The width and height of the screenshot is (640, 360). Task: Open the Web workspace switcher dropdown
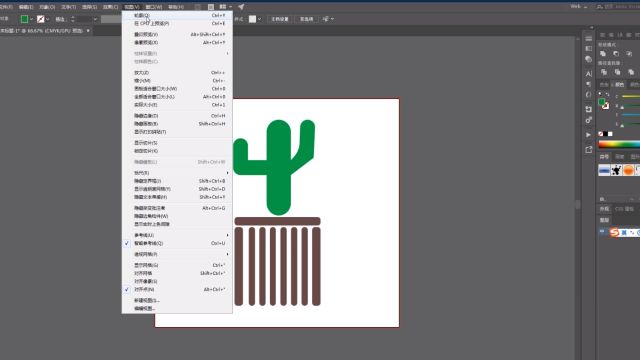[x=579, y=7]
